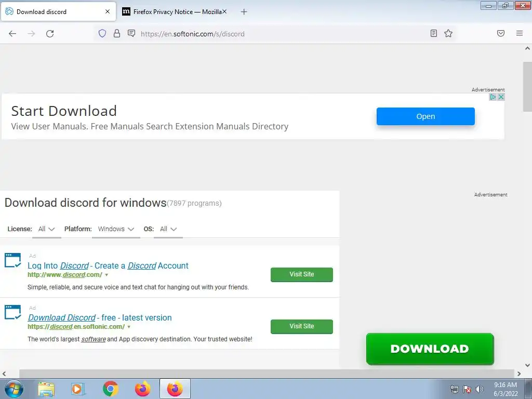Open the Platform Windows dropdown
The height and width of the screenshot is (399, 532).
(116, 229)
